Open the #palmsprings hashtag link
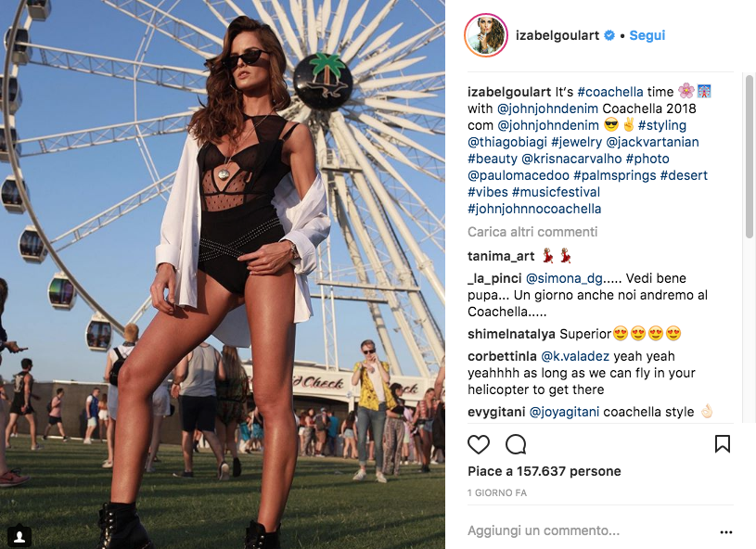This screenshot has width=756, height=549. click(615, 175)
